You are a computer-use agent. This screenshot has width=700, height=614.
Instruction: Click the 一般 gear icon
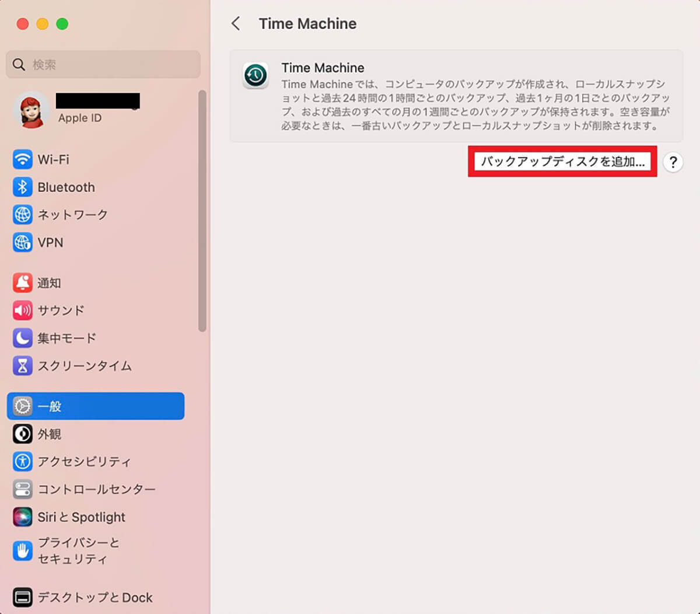[23, 406]
